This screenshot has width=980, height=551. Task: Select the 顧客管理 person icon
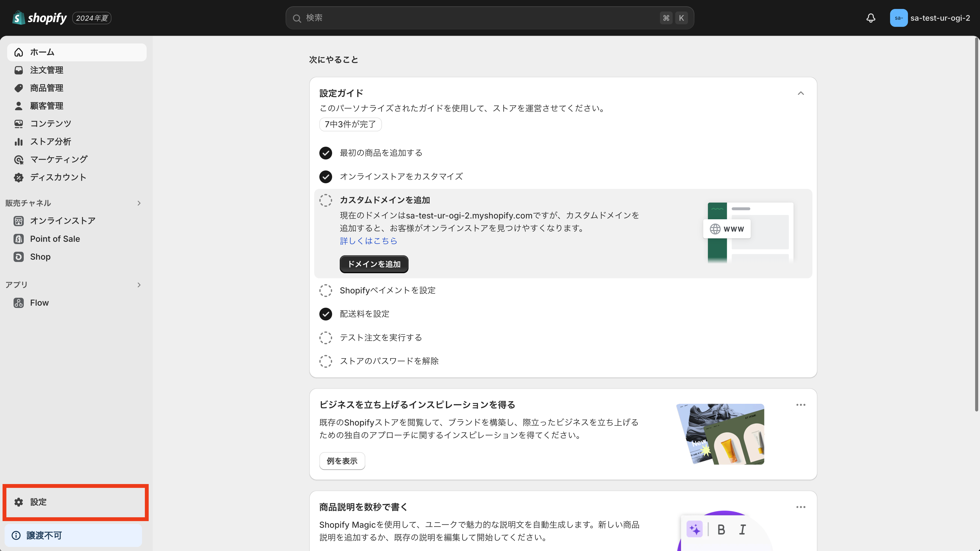18,106
